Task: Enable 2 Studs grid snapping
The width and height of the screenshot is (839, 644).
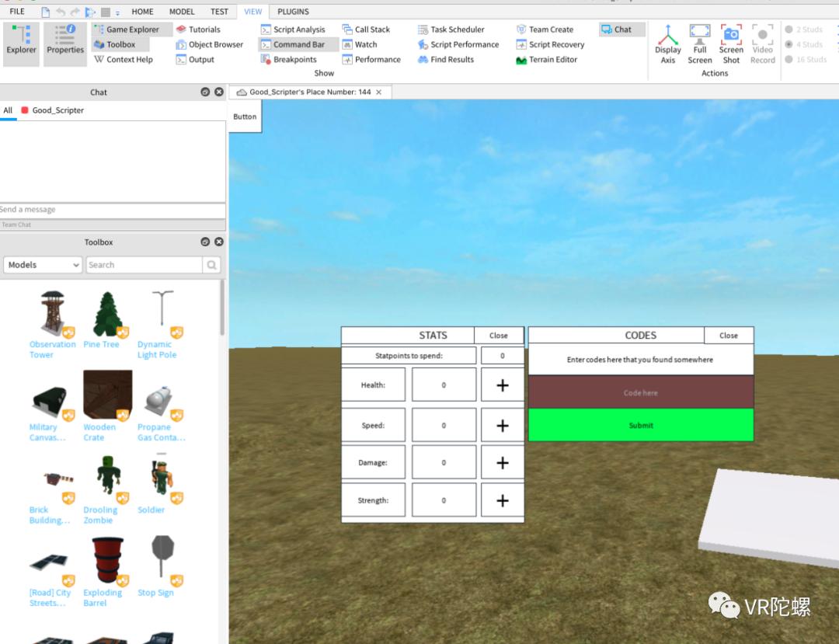Action: pos(803,30)
